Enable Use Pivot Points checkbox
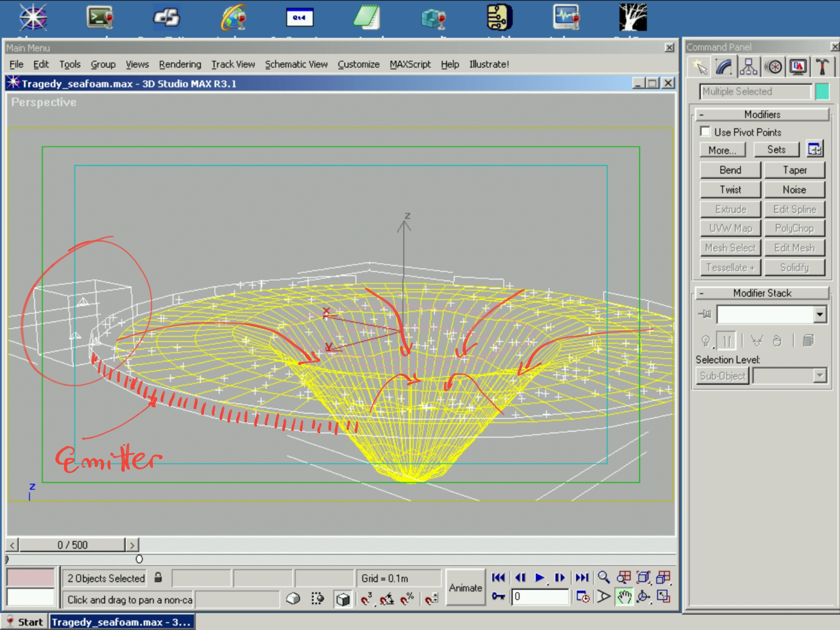 click(705, 132)
